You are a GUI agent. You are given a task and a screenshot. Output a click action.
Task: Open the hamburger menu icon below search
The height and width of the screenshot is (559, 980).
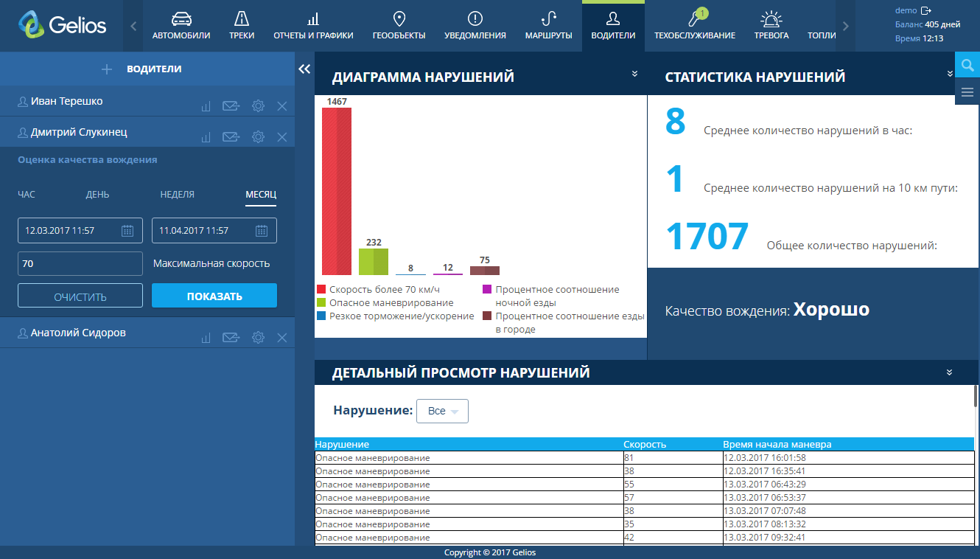pos(967,92)
